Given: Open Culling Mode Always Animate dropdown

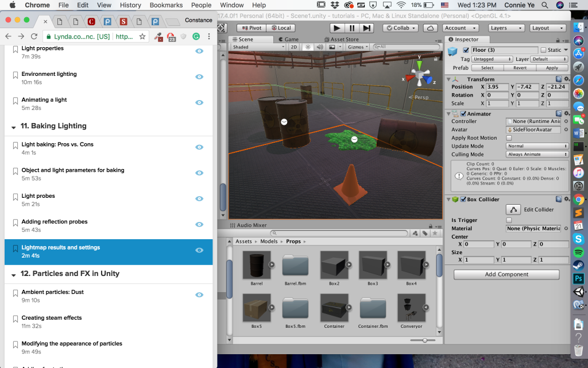Looking at the screenshot, I should (537, 154).
